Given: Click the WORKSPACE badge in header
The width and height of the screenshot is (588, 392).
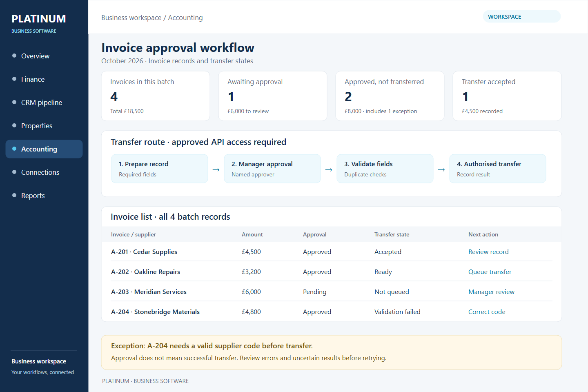Looking at the screenshot, I should coord(521,17).
